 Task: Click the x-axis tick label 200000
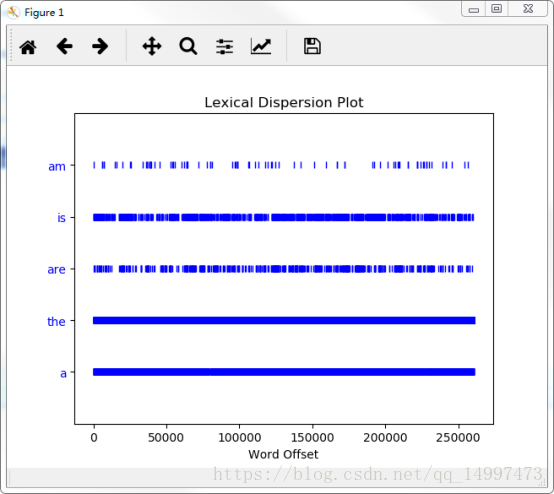(x=385, y=438)
